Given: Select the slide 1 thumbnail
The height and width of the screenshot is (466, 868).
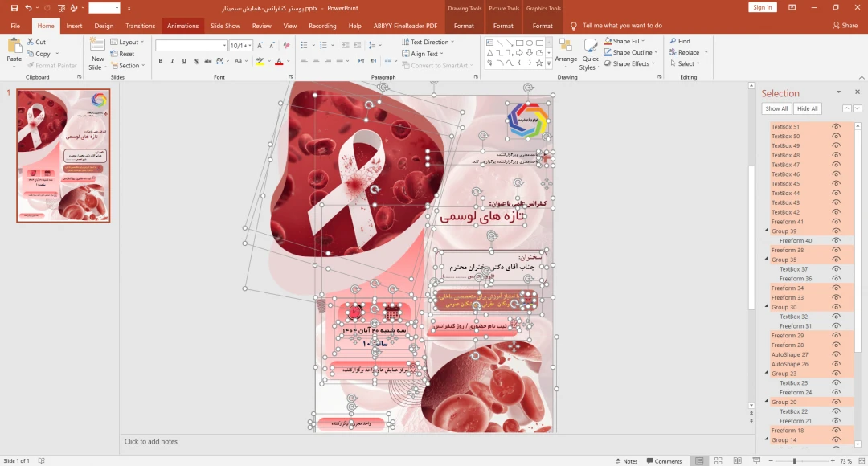Looking at the screenshot, I should coord(63,155).
